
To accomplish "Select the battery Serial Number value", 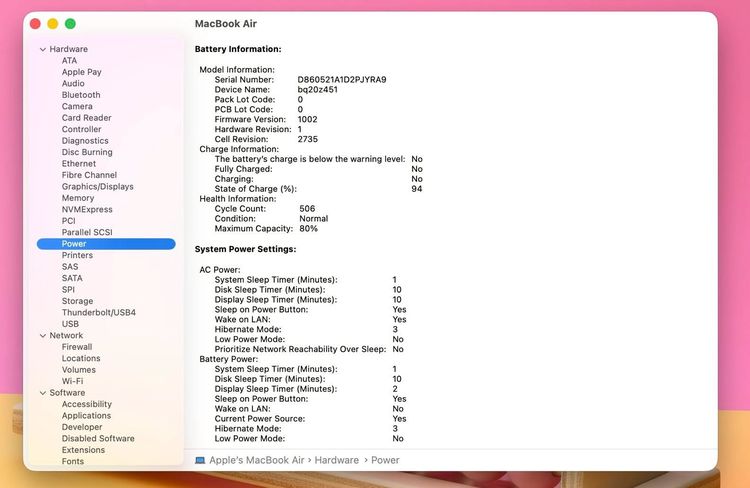I will click(x=342, y=80).
